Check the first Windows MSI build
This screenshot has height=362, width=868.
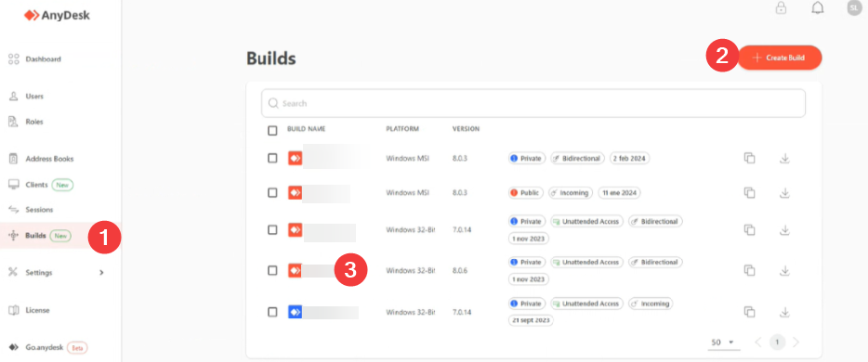coord(272,158)
